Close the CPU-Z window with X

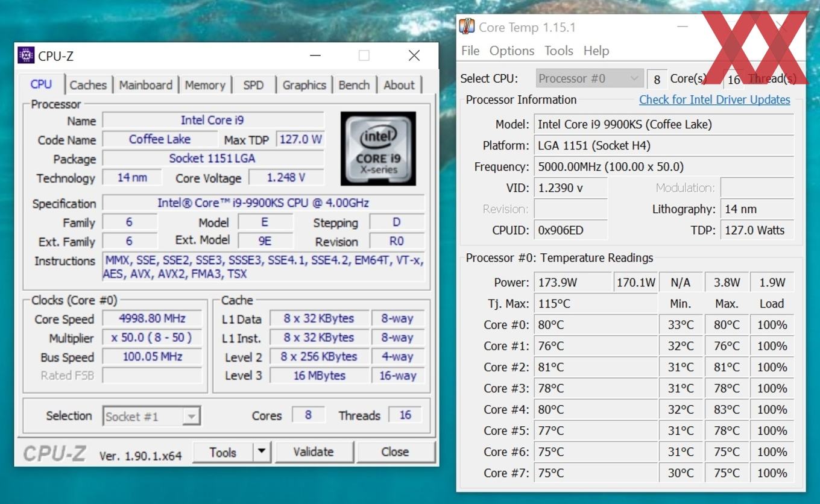click(x=414, y=55)
